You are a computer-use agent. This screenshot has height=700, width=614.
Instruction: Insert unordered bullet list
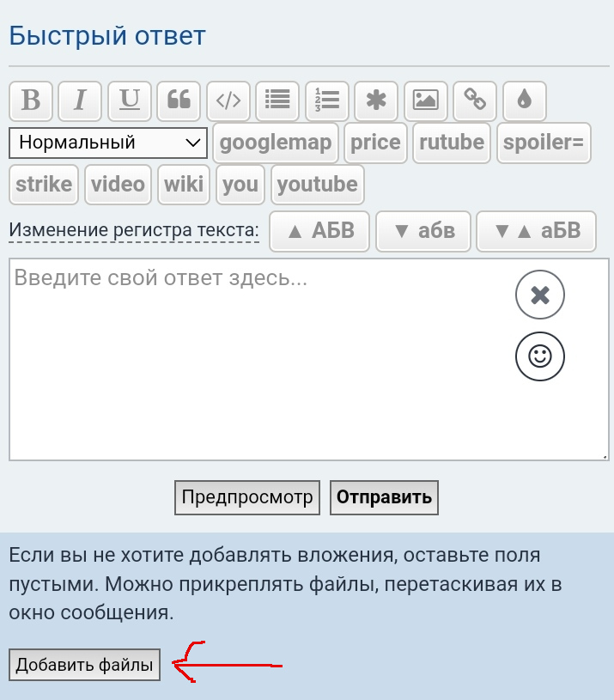pos(277,100)
